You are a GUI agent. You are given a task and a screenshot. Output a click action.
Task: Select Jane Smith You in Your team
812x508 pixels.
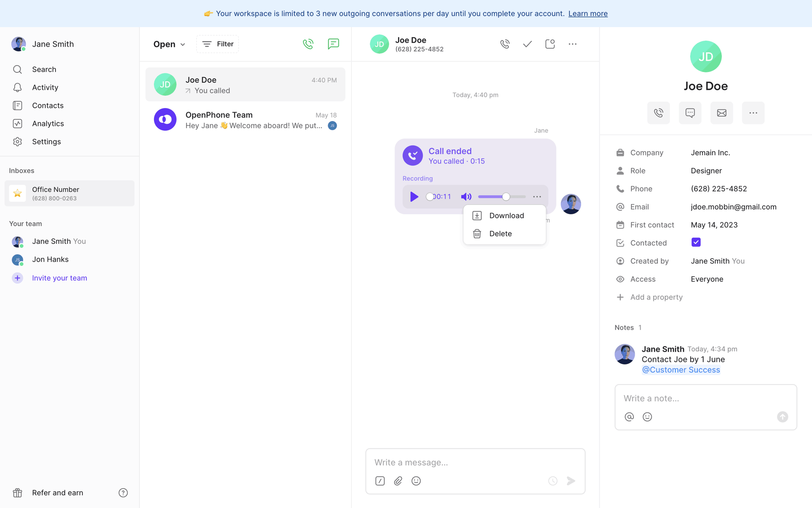(x=59, y=241)
